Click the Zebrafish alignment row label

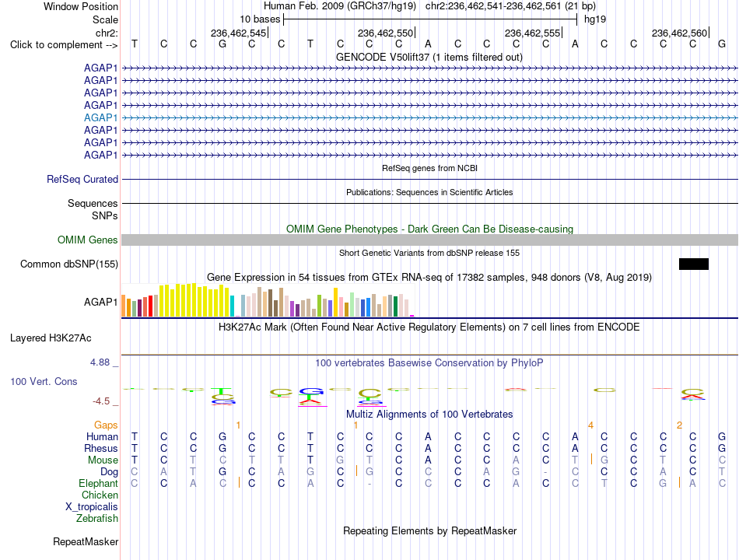[97, 519]
